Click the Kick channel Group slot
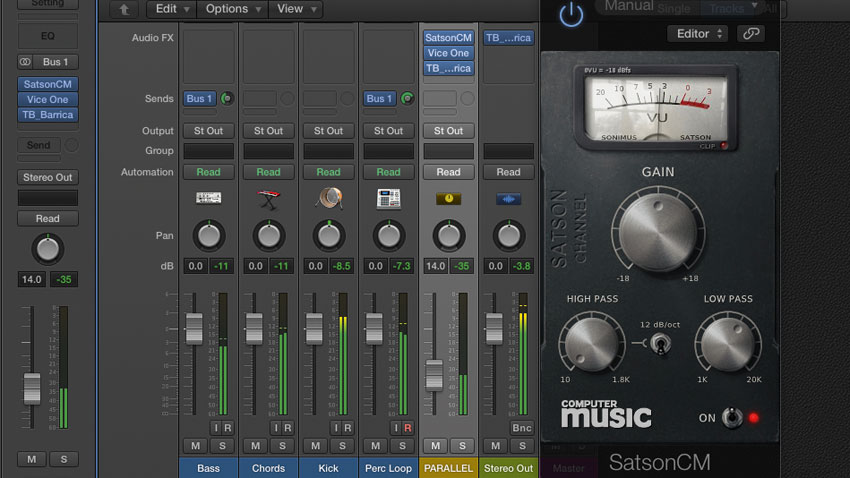 pyautogui.click(x=329, y=151)
